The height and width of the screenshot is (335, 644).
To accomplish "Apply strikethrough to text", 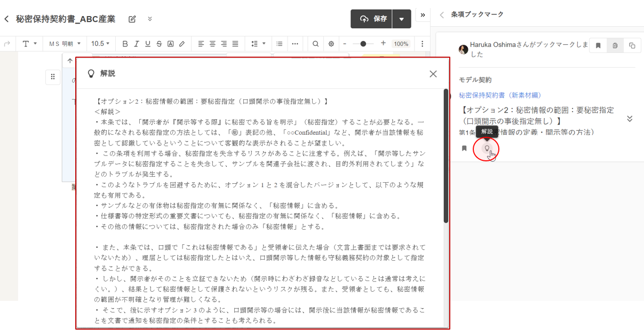I will click(159, 44).
